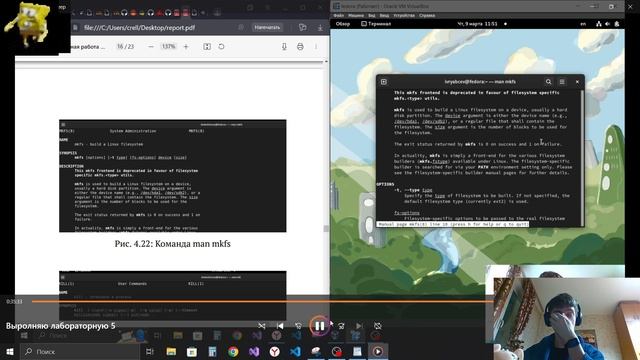Viewport: 640px width, 360px height.
Task: Open the Вид menu in VirtualBox
Action: pyautogui.click(x=372, y=16)
